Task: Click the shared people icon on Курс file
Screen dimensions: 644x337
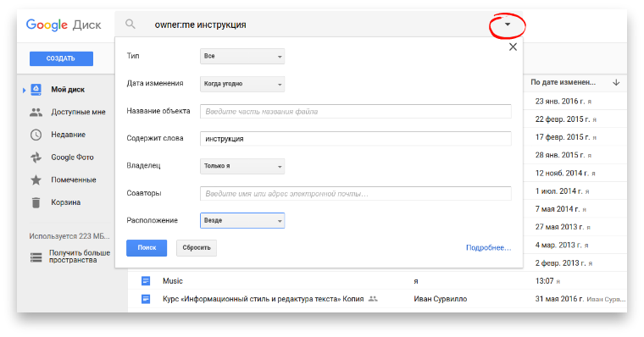Action: [x=373, y=299]
